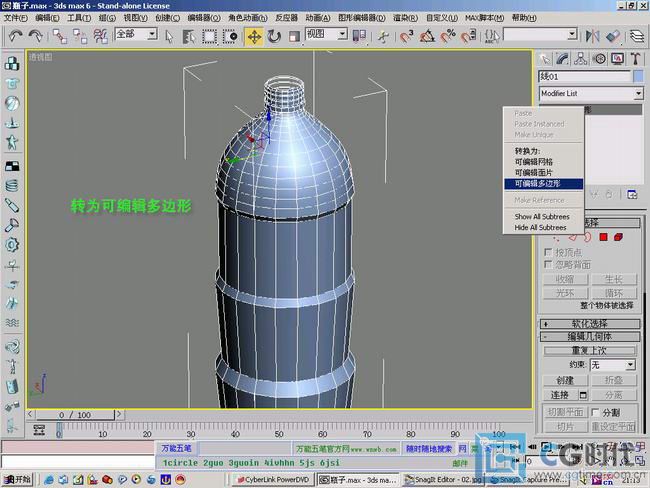Toggle the 分割 checkbox
Image resolution: width=650 pixels, height=488 pixels.
tap(595, 412)
